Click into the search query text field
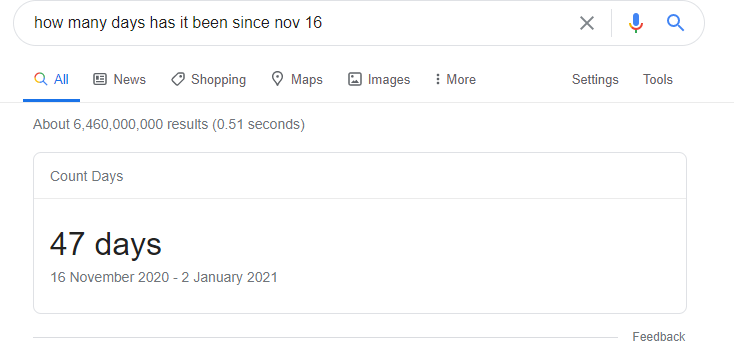The image size is (734, 364). (x=300, y=22)
